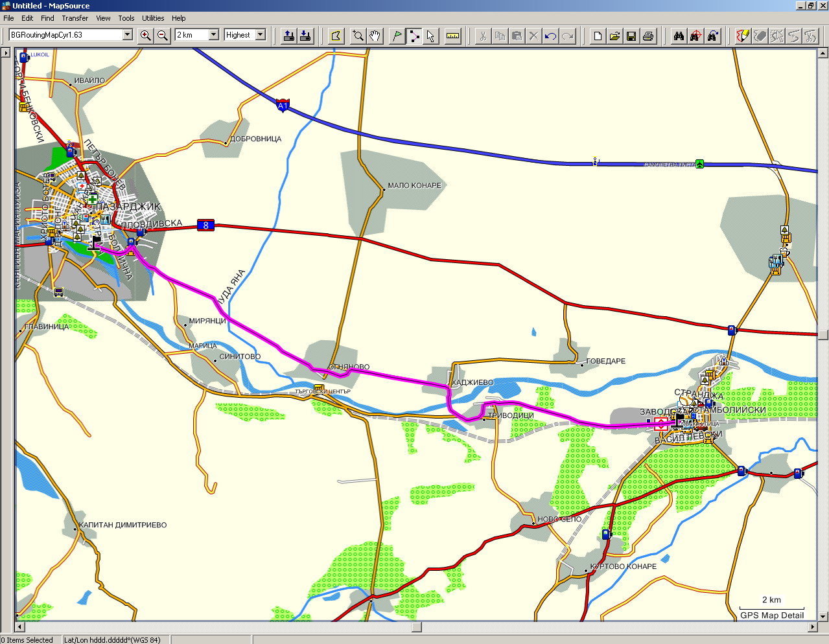The width and height of the screenshot is (829, 644).
Task: Pick the Distance/Bearing ruler tool
Action: (453, 36)
